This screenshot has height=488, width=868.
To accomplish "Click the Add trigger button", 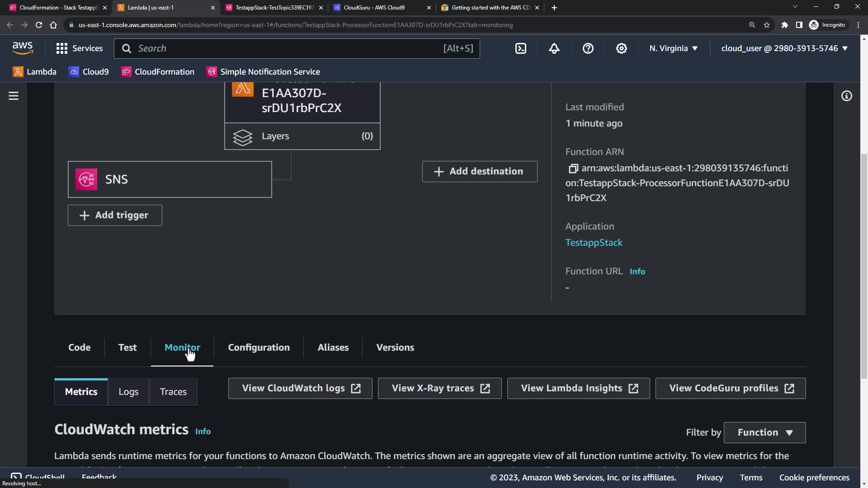I will click(115, 215).
